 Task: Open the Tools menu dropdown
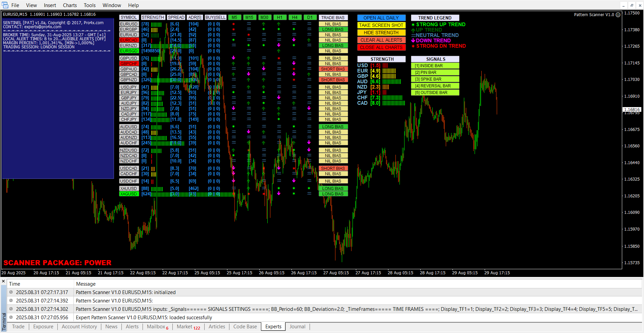[90, 5]
